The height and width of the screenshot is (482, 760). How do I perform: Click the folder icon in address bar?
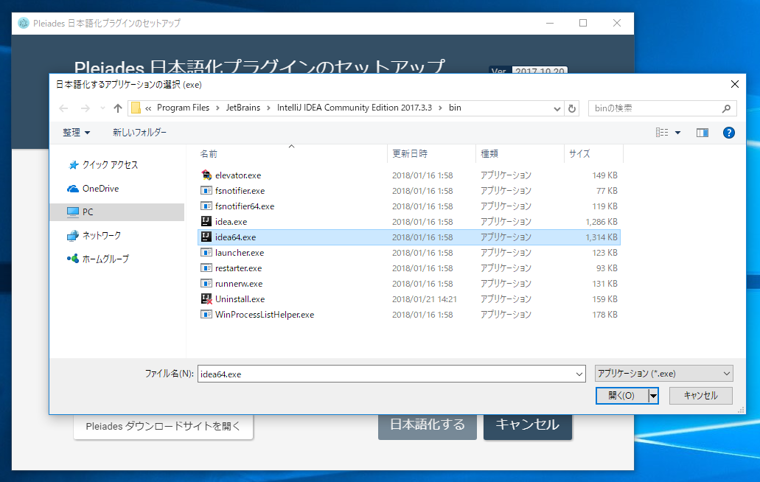point(136,108)
